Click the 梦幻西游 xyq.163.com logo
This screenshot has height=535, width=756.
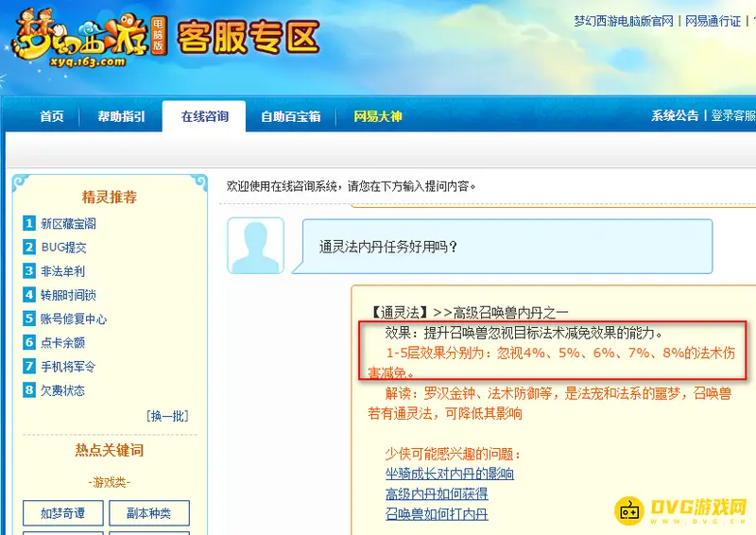tap(88, 39)
